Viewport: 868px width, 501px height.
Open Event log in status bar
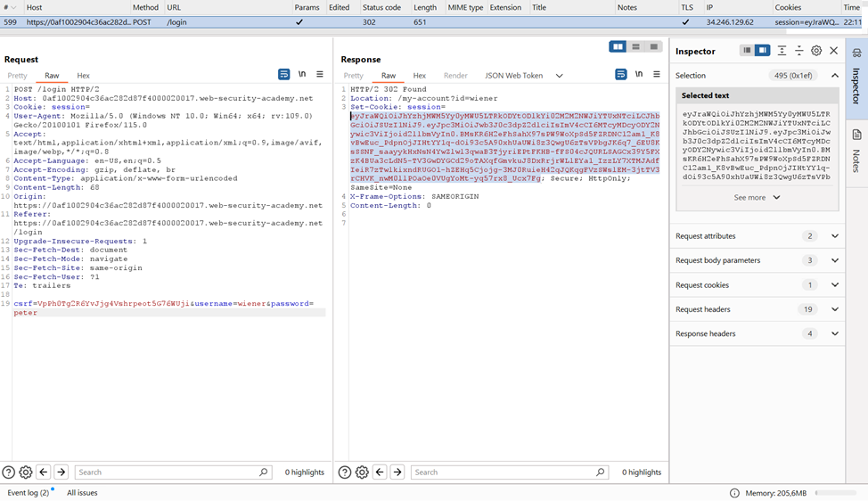29,493
